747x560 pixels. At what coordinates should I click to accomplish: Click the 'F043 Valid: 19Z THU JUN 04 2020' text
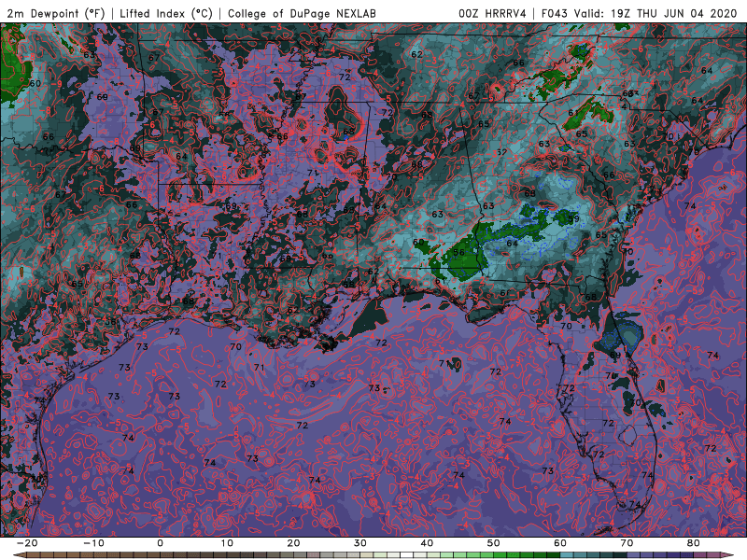click(x=640, y=13)
